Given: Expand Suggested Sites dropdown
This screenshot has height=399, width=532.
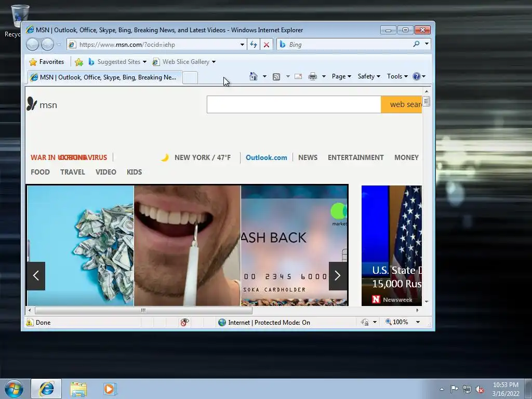Looking at the screenshot, I should coord(144,62).
